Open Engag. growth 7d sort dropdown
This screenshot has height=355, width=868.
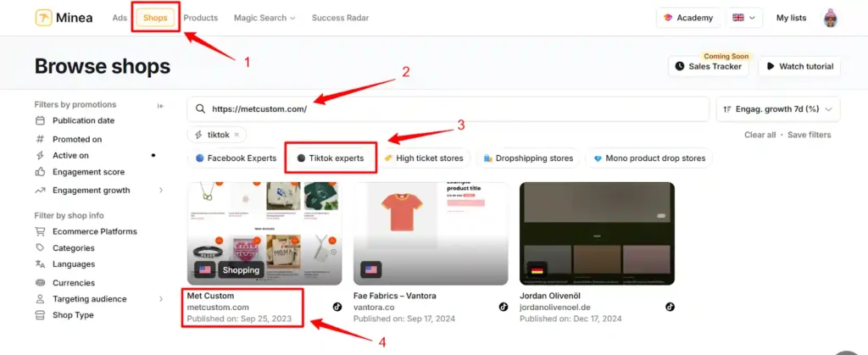pos(778,109)
